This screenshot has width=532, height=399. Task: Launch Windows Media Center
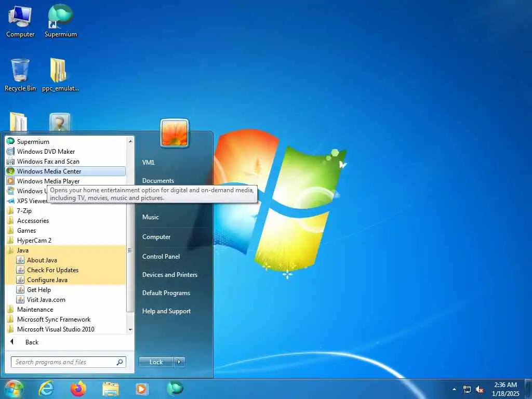[x=66, y=171]
